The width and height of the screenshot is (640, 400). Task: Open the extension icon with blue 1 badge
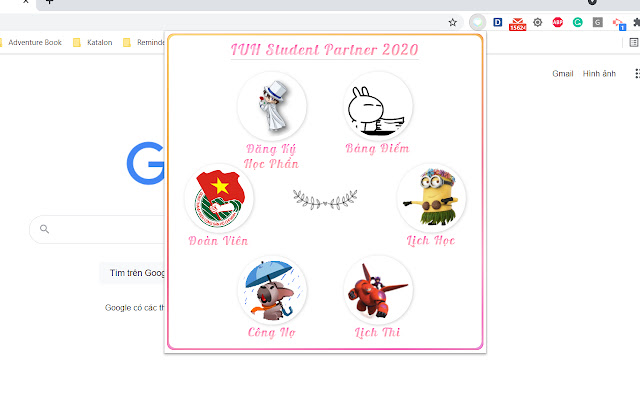[619, 24]
